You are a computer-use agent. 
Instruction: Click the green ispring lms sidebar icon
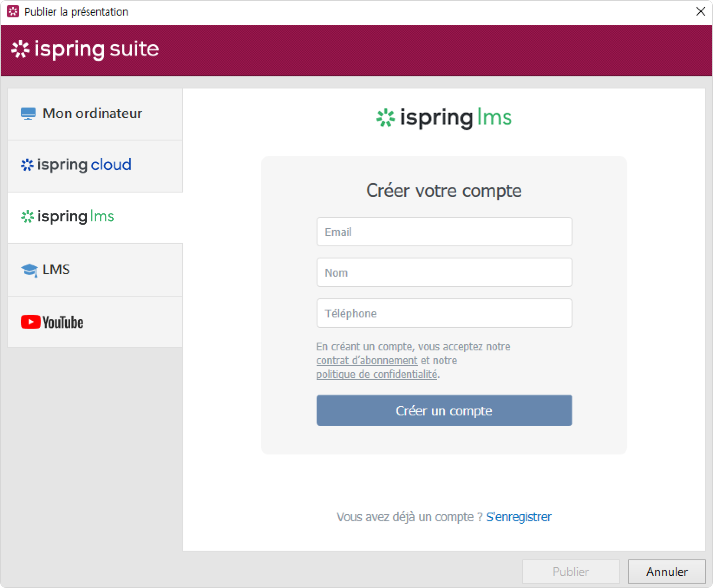[x=28, y=216]
